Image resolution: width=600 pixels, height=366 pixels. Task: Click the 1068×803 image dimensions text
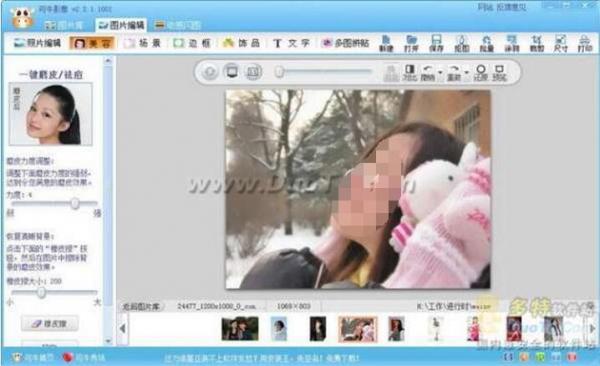[x=293, y=306]
